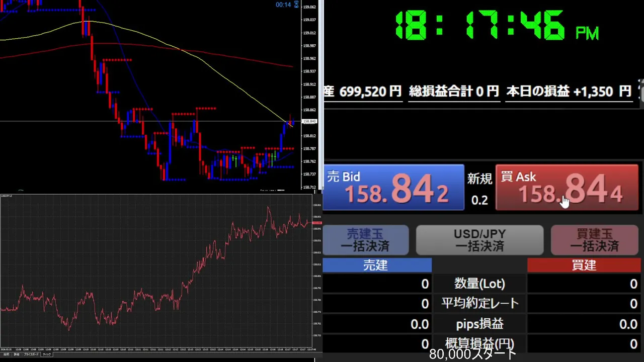Select the pips損益 row label

(x=479, y=324)
